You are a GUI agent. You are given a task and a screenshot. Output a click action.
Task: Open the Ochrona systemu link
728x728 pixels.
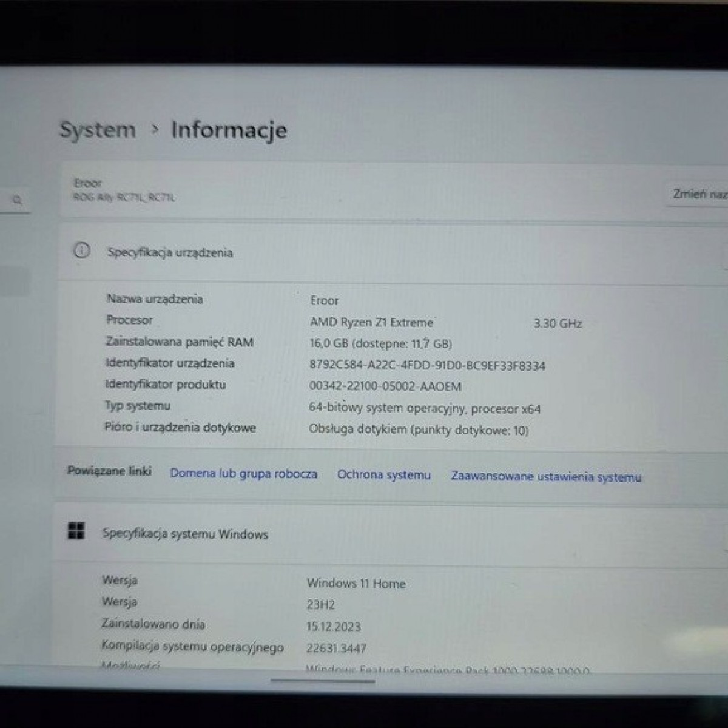(x=383, y=475)
